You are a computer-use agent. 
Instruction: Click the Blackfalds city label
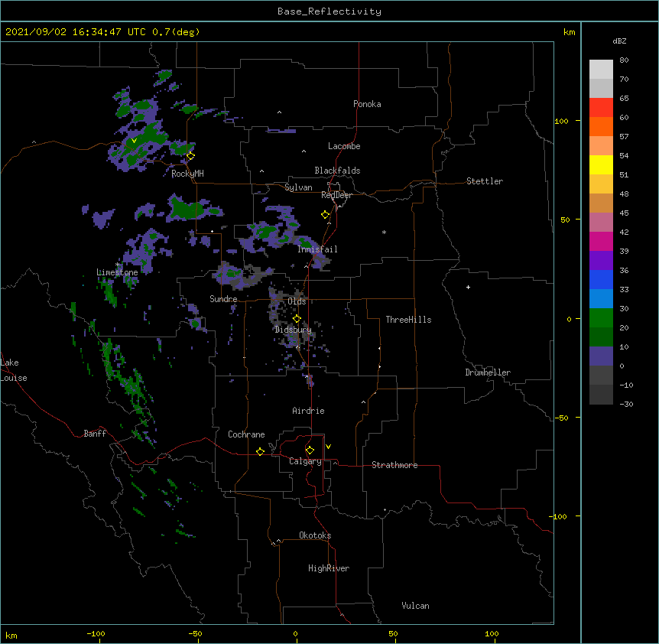(x=337, y=171)
